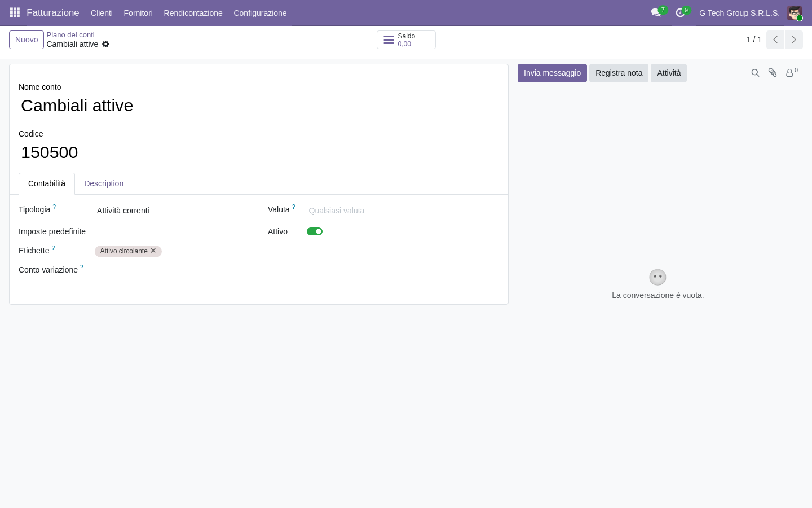This screenshot has height=508, width=812.
Task: Show help tooltip for Conto variazione
Action: (x=81, y=267)
